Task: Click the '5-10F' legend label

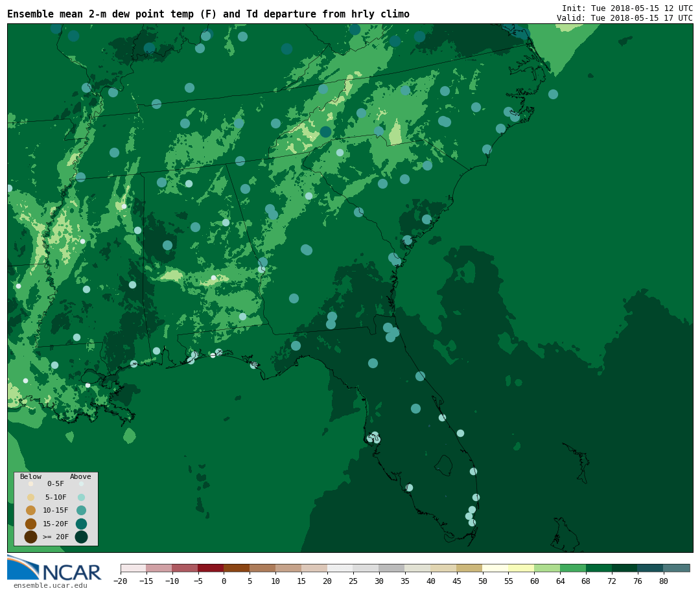Action: (x=56, y=497)
